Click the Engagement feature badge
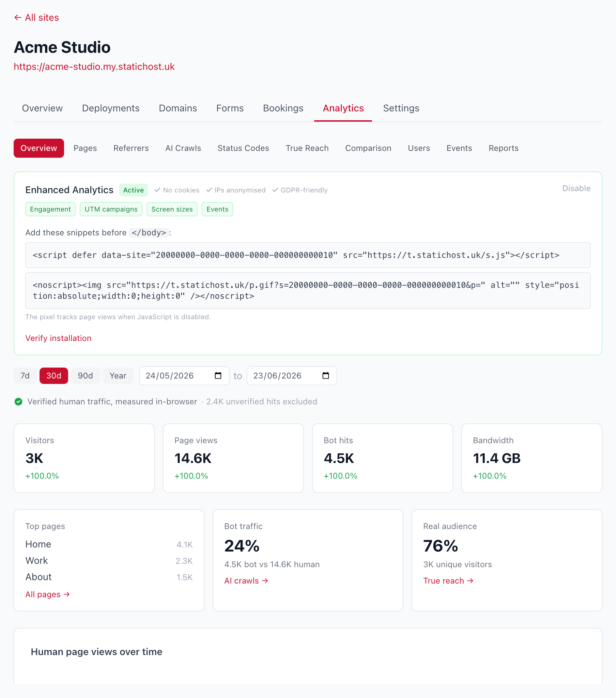Image resolution: width=616 pixels, height=698 pixels. point(50,209)
